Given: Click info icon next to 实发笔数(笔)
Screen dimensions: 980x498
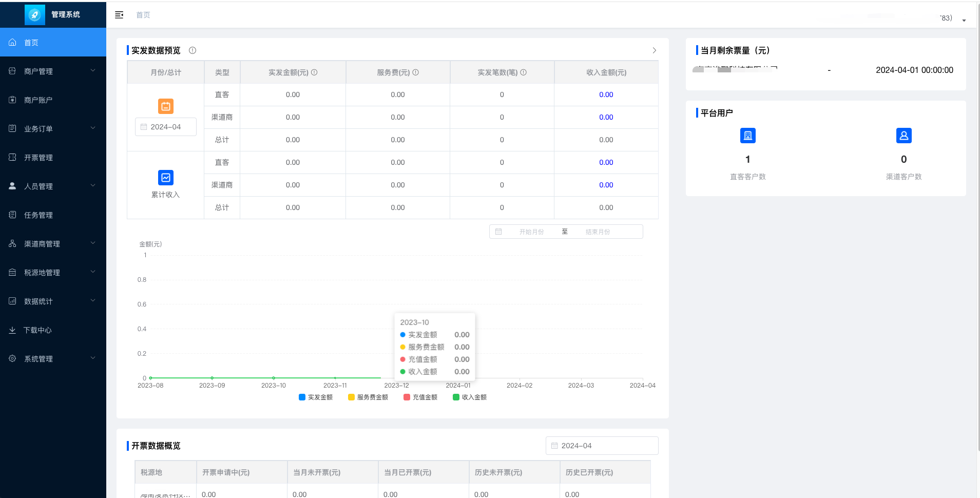Looking at the screenshot, I should point(524,72).
